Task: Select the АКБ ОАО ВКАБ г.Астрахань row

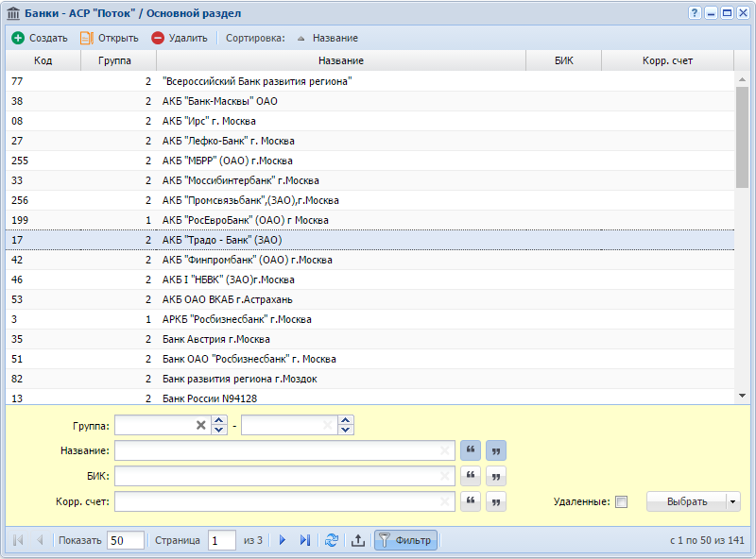Action: pyautogui.click(x=369, y=299)
